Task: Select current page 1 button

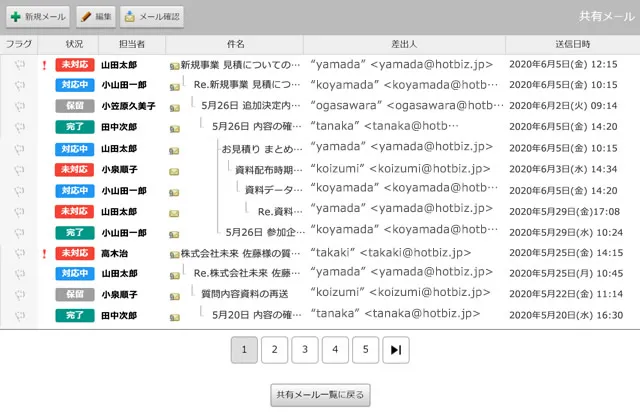Action: [x=244, y=350]
